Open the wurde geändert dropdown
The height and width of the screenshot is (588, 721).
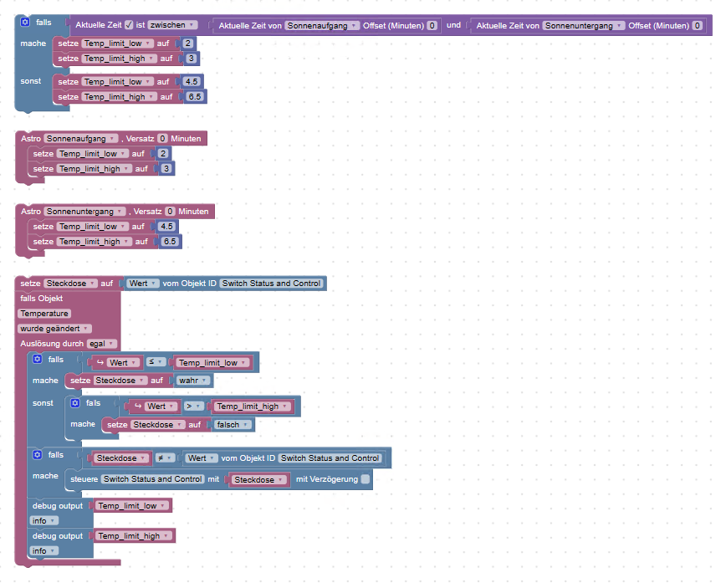click(54, 328)
